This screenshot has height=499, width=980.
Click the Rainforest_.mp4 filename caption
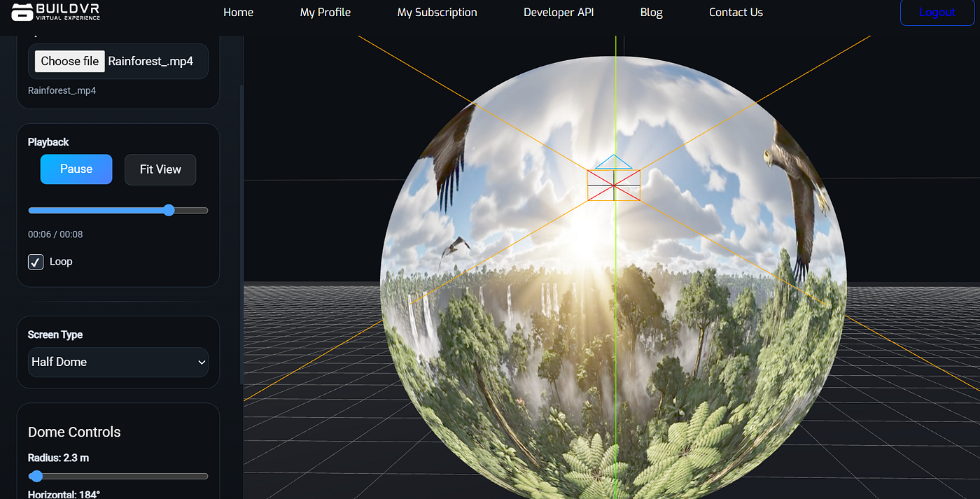62,90
